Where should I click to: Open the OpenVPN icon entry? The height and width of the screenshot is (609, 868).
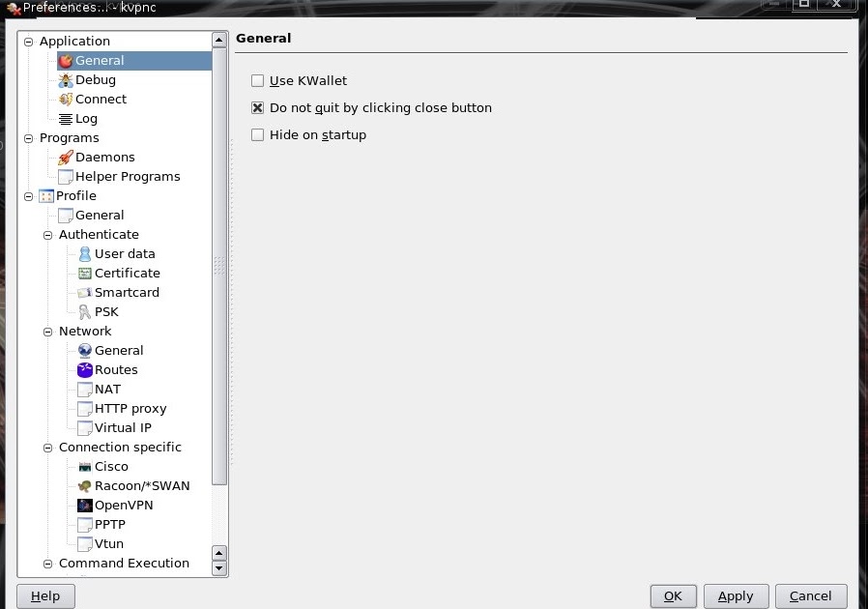click(x=85, y=506)
